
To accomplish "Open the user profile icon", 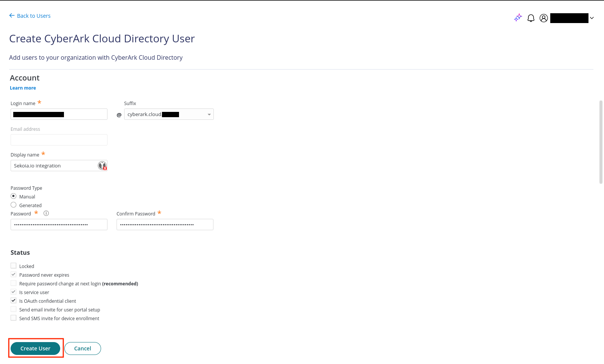I will pyautogui.click(x=543, y=18).
